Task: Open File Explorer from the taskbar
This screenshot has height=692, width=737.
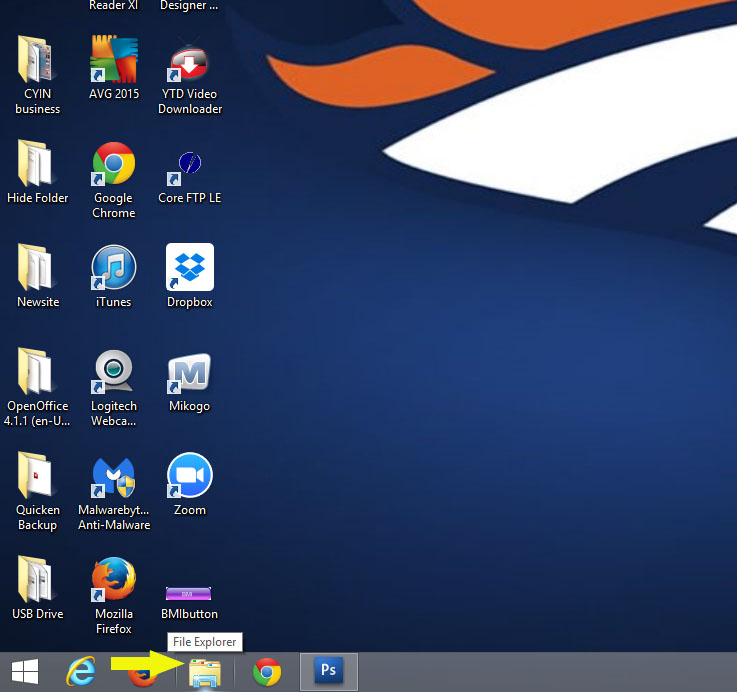Action: pyautogui.click(x=205, y=673)
